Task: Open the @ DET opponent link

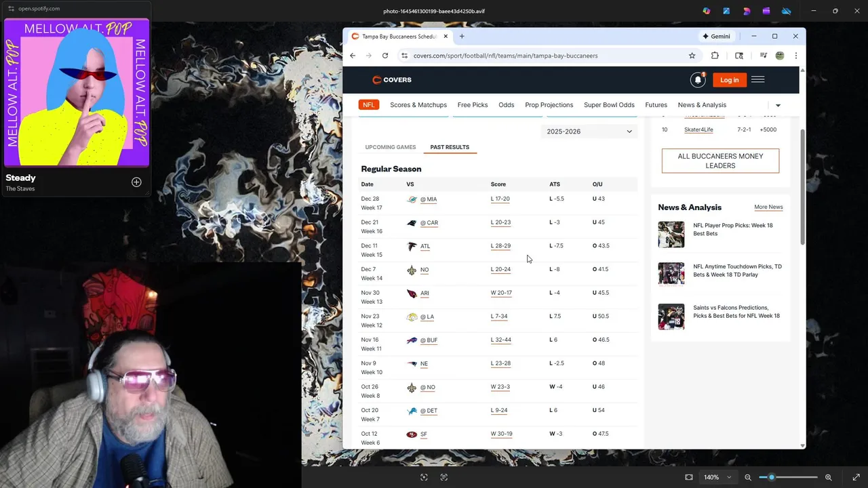Action: tap(429, 411)
